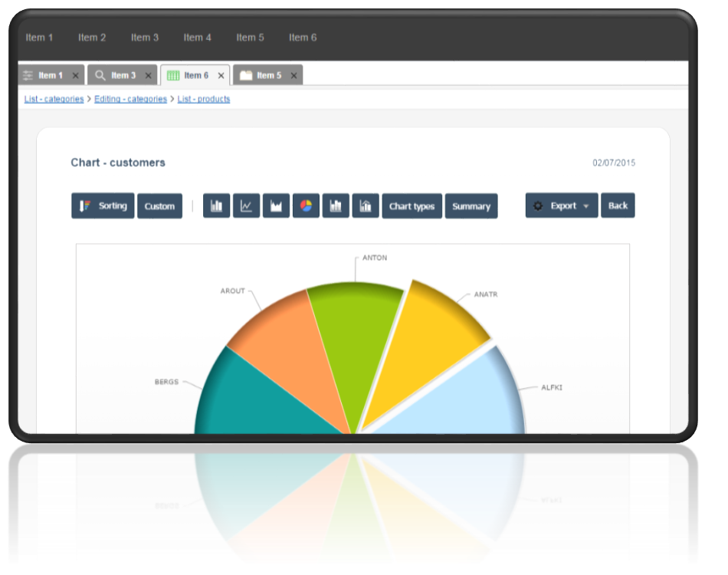
Task: Click the Back button
Action: (618, 205)
